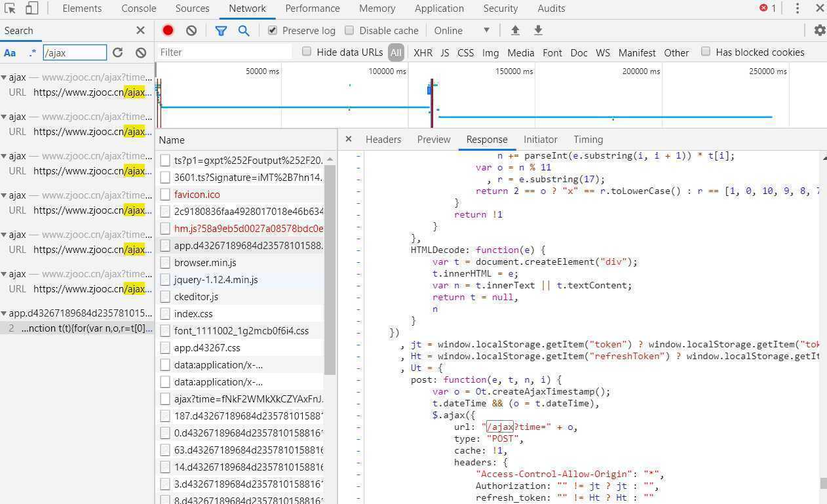Screen dimensions: 827x504
Task: Open the Console tab
Action: (139, 9)
